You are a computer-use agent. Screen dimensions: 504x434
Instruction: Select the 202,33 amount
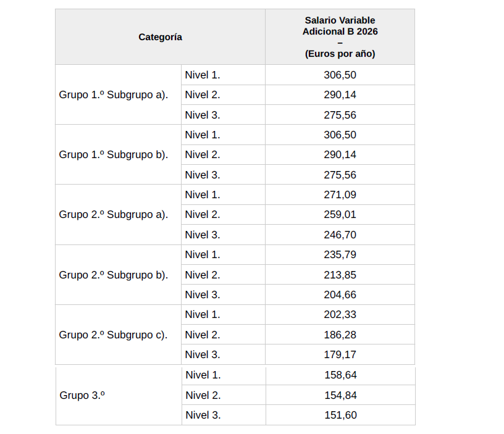[340, 314]
